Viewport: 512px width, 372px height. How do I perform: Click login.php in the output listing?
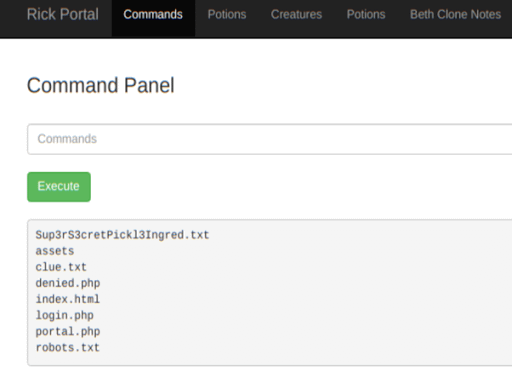(64, 315)
